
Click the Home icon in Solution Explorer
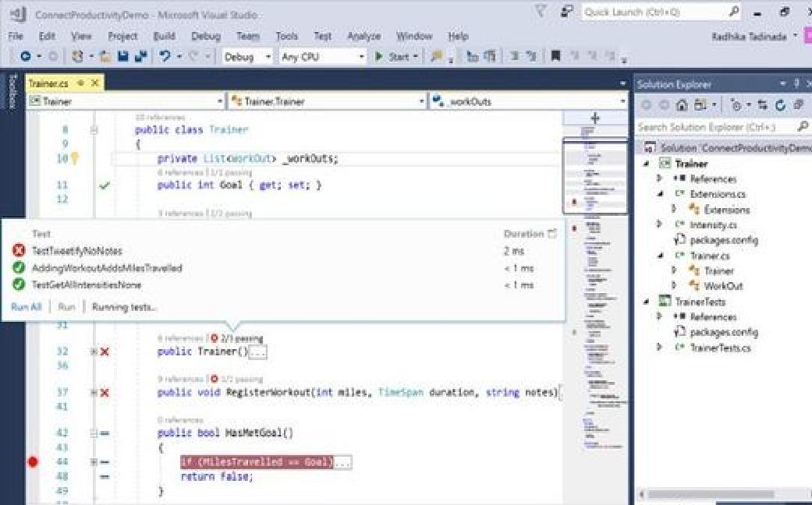point(682,105)
